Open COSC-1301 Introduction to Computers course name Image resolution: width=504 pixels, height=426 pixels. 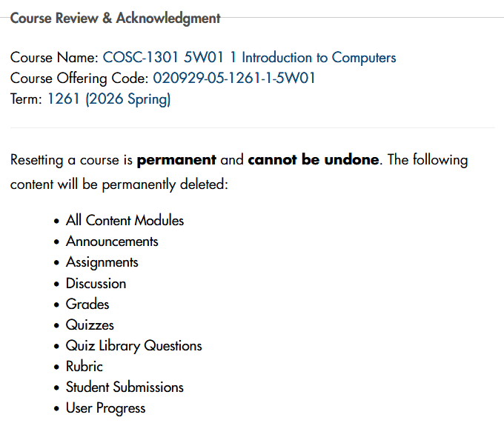coord(250,58)
